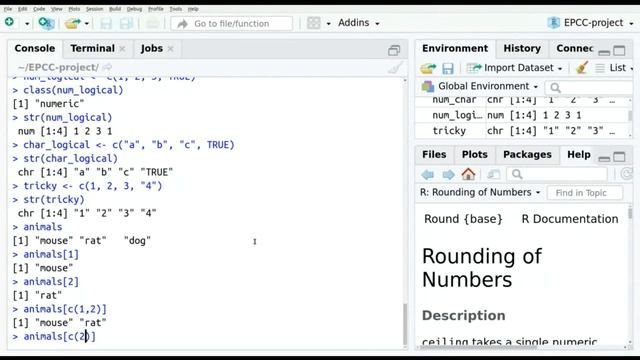Click the console vertical scrollbar thumb

405,324
